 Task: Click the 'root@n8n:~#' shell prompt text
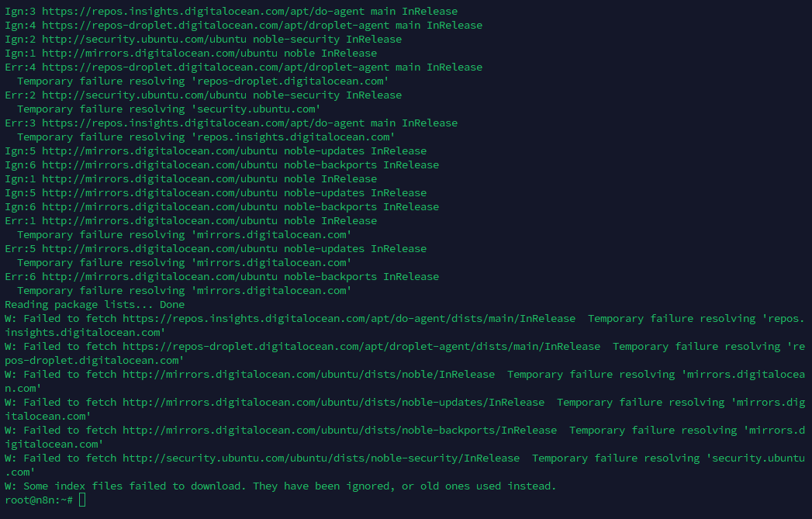click(x=39, y=500)
